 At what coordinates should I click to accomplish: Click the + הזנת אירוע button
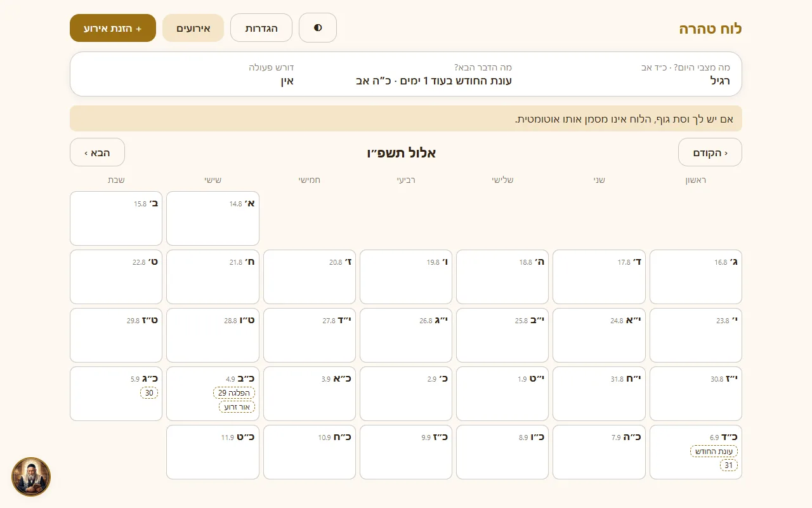(113, 28)
